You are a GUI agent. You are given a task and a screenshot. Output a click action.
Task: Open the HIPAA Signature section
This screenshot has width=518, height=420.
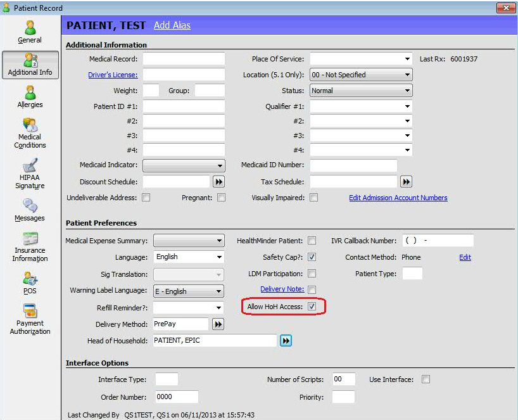[30, 174]
